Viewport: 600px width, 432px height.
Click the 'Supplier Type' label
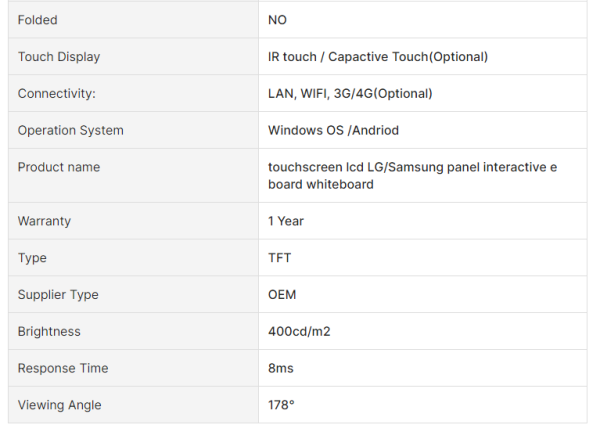(x=58, y=295)
